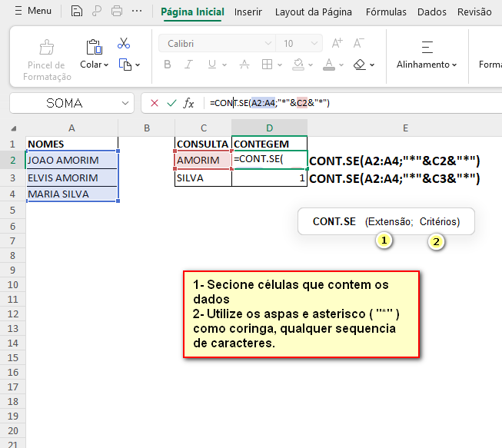Image resolution: width=502 pixels, height=448 pixels.
Task: Open the Colar dropdown arrow
Action: click(x=105, y=65)
